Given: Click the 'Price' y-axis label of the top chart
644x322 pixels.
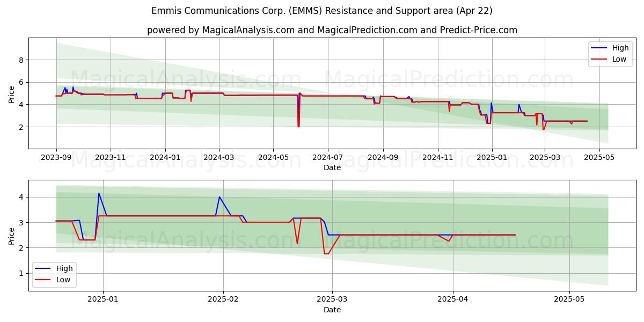Looking at the screenshot, I should tap(12, 93).
